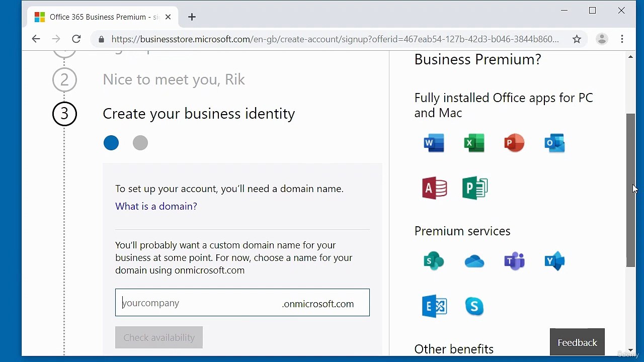Click the .onmicrosoft.com suffix text
644x362 pixels.
click(x=318, y=304)
